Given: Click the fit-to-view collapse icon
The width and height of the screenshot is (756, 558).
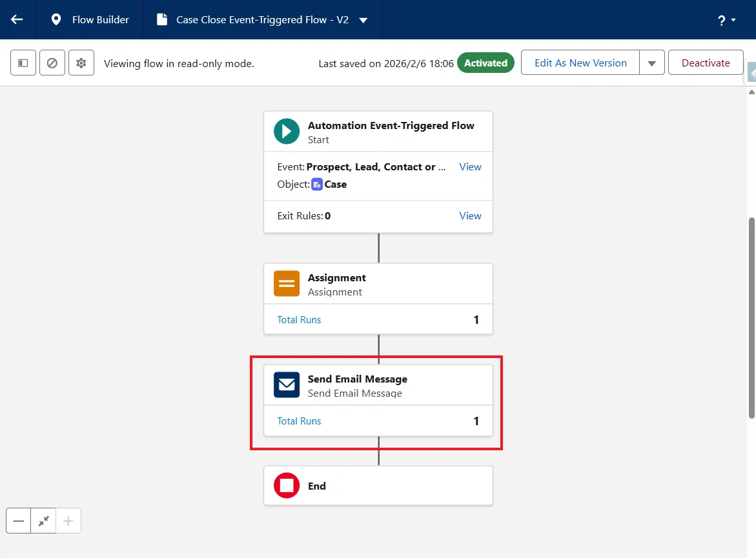Looking at the screenshot, I should click(43, 521).
